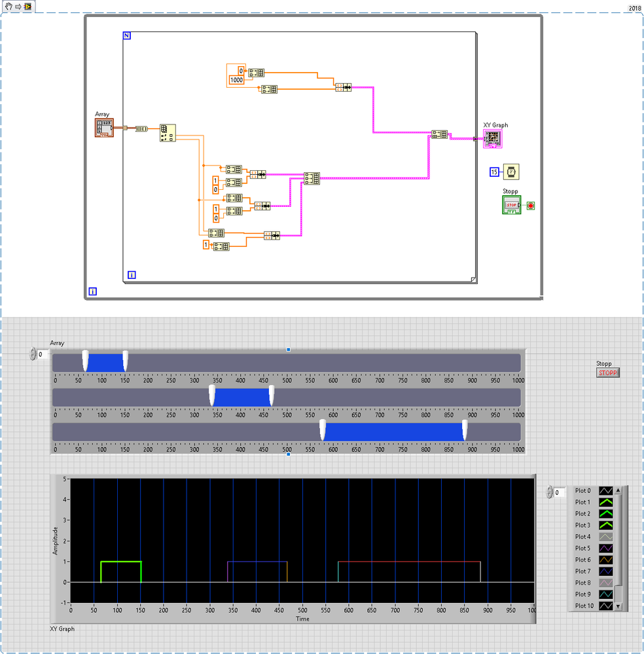This screenshot has height=654, width=644.
Task: Select the XY Graph indicator terminal
Action: (493, 139)
